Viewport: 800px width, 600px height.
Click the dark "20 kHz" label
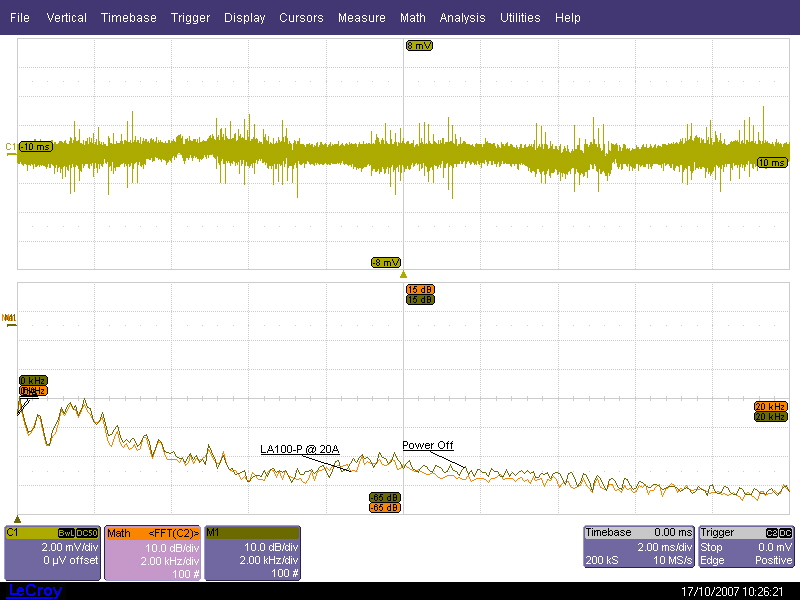click(770, 417)
